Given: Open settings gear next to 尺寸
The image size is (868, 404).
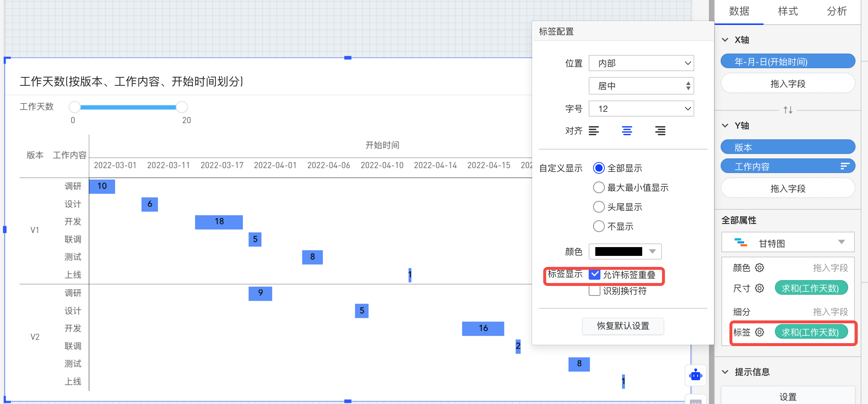Looking at the screenshot, I should [759, 288].
